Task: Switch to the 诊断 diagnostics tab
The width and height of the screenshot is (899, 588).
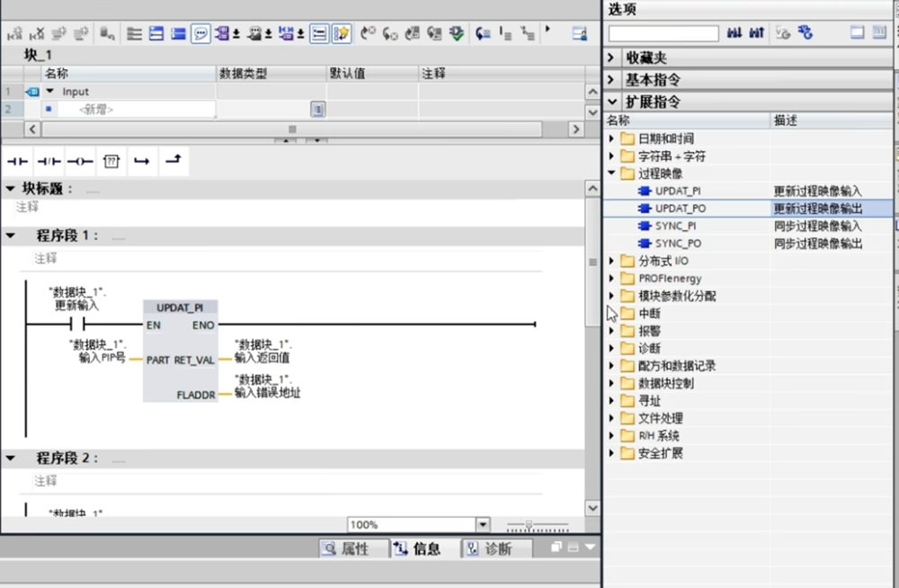Action: pyautogui.click(x=488, y=548)
